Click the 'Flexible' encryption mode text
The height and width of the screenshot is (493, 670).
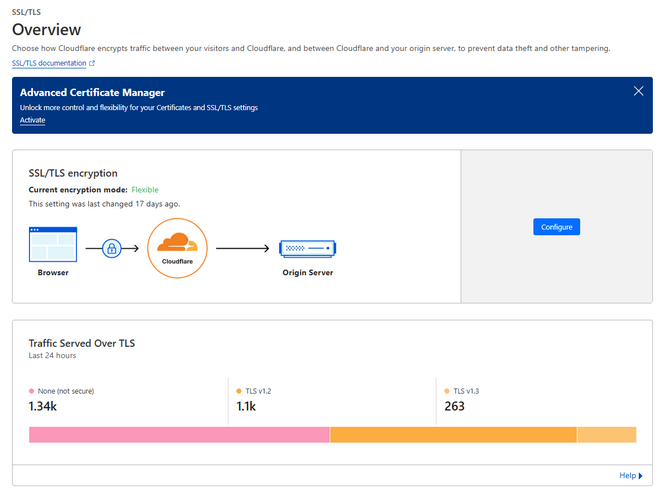pyautogui.click(x=145, y=190)
